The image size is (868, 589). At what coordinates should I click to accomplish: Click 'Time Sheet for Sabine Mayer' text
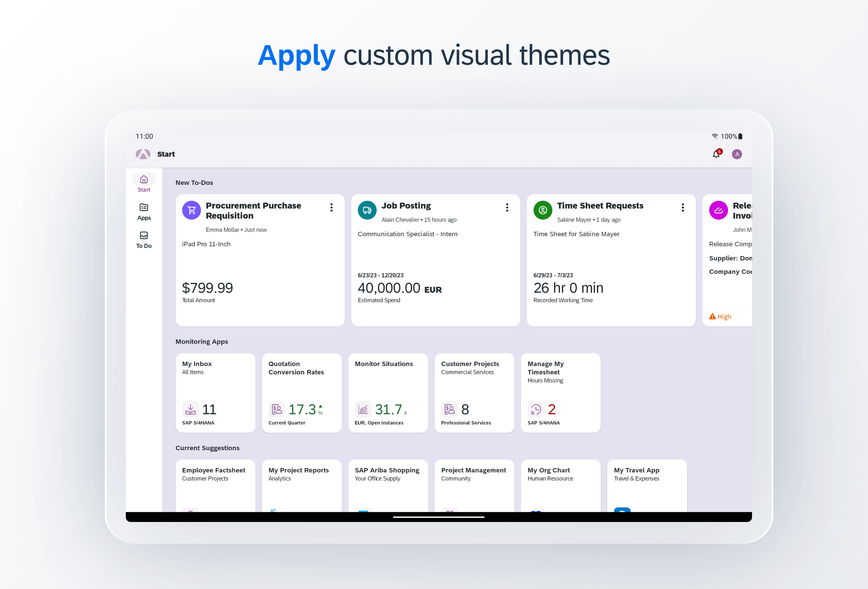coord(576,234)
